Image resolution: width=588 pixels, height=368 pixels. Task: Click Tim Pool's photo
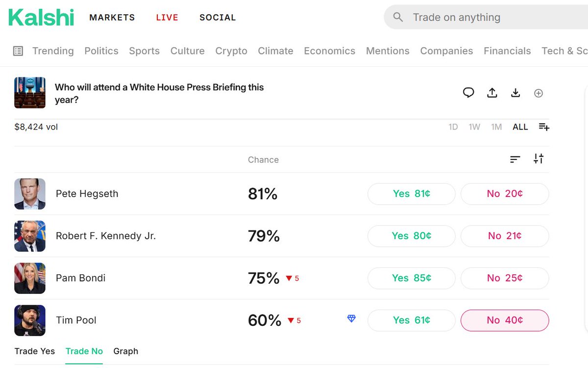point(30,320)
